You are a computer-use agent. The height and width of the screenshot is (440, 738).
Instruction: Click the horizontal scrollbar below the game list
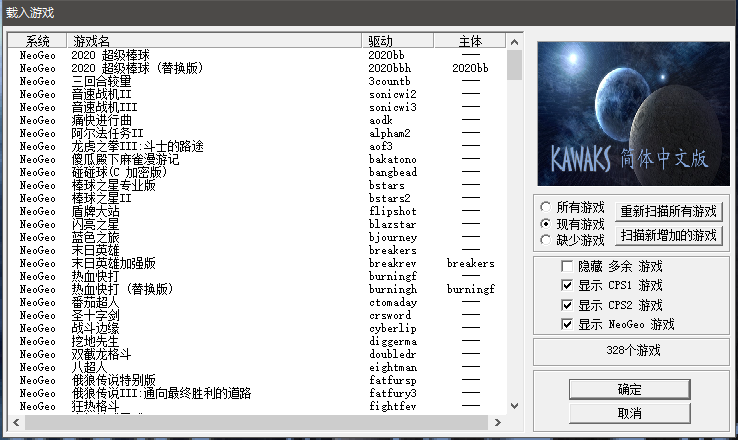click(x=260, y=422)
